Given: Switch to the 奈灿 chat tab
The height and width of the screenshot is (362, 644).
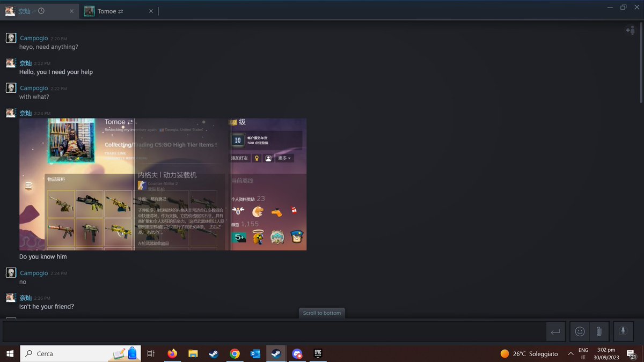Looking at the screenshot, I should pyautogui.click(x=40, y=11).
